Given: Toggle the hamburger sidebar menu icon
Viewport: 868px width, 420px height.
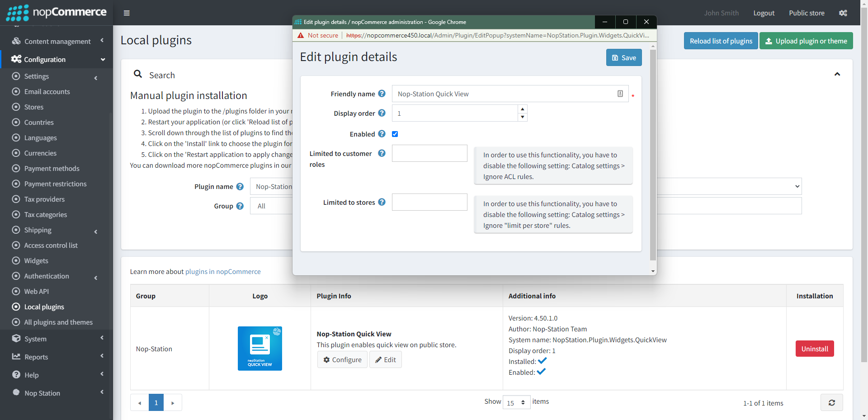Looking at the screenshot, I should tap(127, 13).
